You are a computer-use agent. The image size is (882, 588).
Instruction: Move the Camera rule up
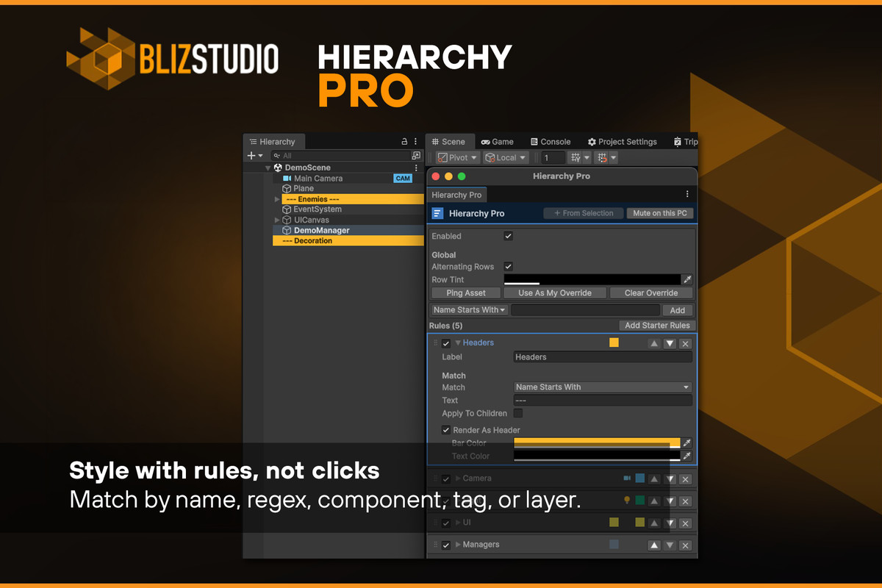[654, 479]
